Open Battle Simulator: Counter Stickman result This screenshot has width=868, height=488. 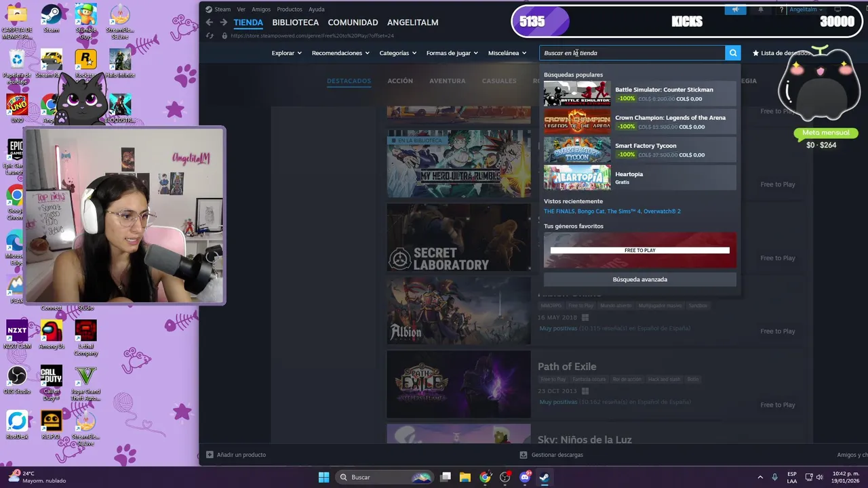pos(640,94)
